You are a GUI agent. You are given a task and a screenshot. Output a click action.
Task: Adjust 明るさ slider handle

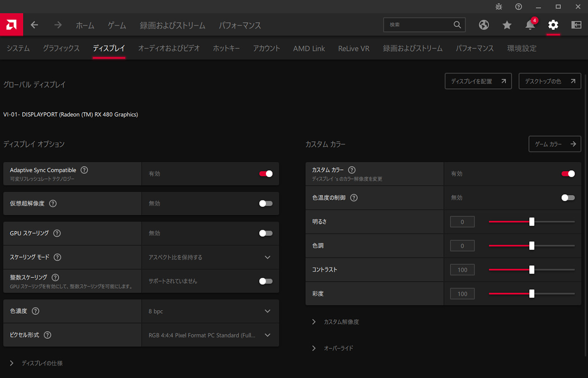[531, 222]
